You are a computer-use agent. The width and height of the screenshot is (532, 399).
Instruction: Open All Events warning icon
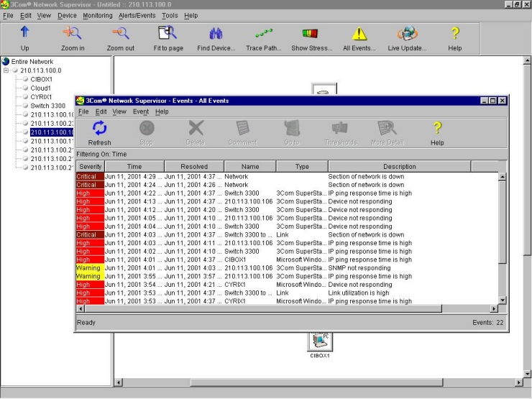pyautogui.click(x=359, y=34)
